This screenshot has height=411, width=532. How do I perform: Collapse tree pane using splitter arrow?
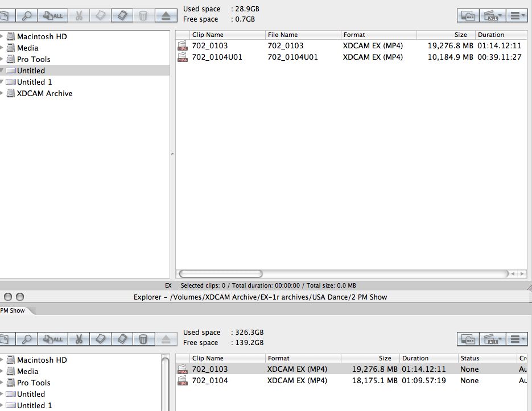click(x=172, y=154)
